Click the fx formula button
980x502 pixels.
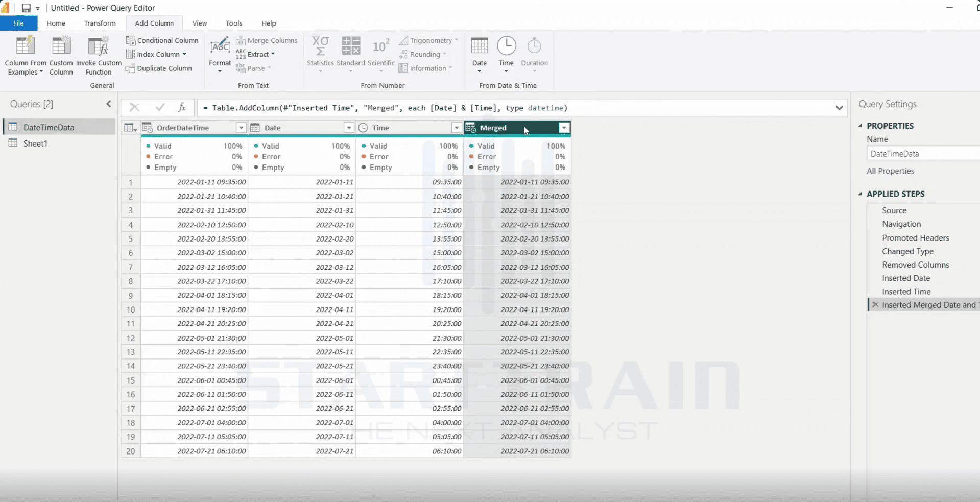click(x=182, y=107)
